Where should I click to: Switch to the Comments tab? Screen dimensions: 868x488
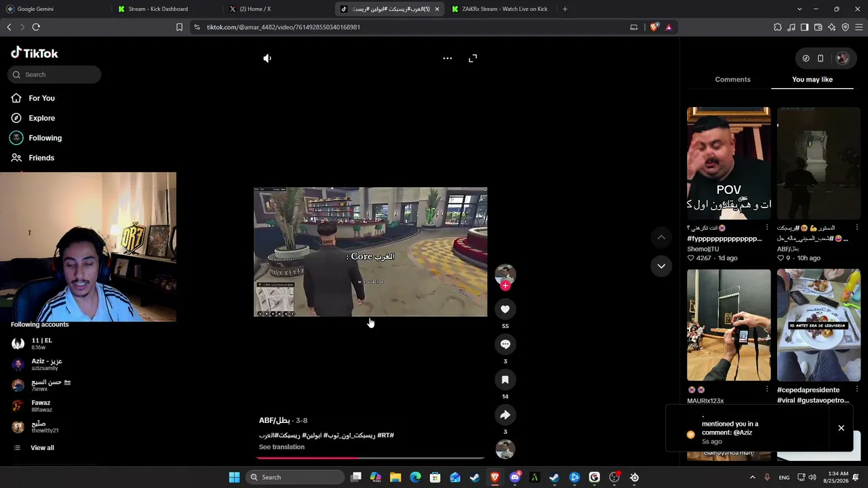pos(732,79)
